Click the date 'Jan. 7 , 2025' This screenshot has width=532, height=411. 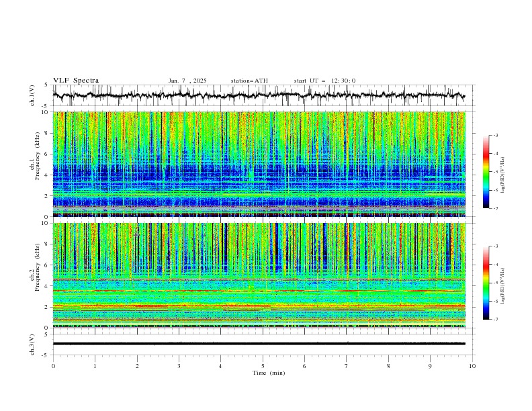pos(187,81)
